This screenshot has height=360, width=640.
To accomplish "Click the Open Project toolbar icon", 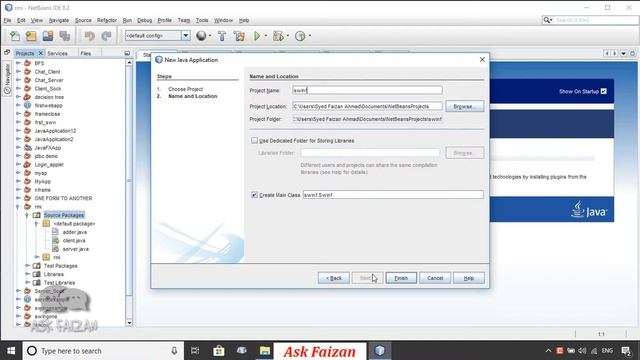I will 48,36.
